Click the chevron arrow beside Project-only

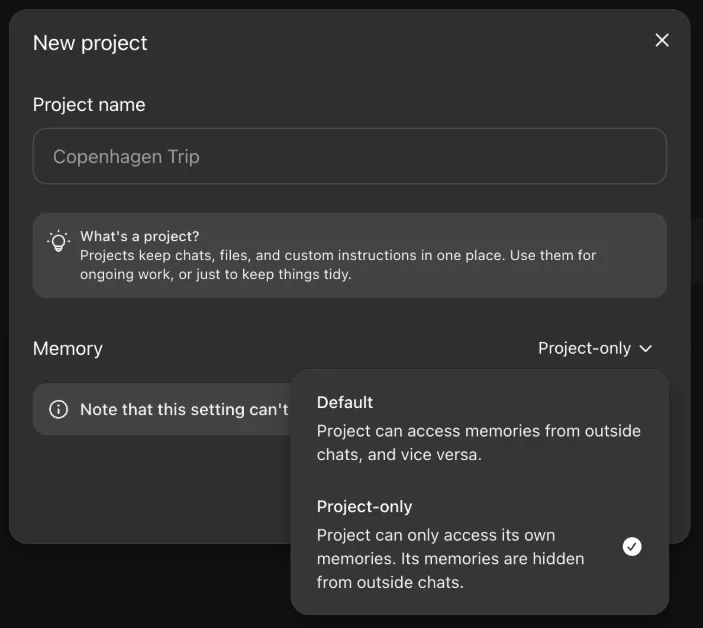pos(646,349)
